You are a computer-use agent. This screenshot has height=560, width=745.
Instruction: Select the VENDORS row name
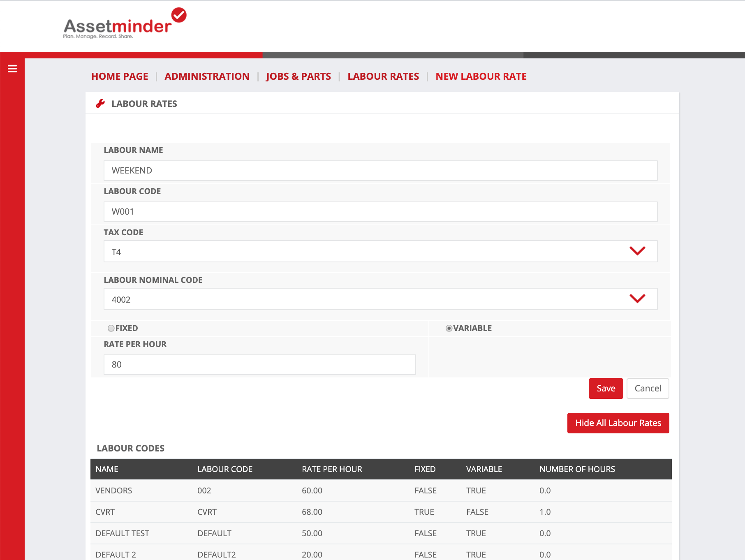point(114,491)
